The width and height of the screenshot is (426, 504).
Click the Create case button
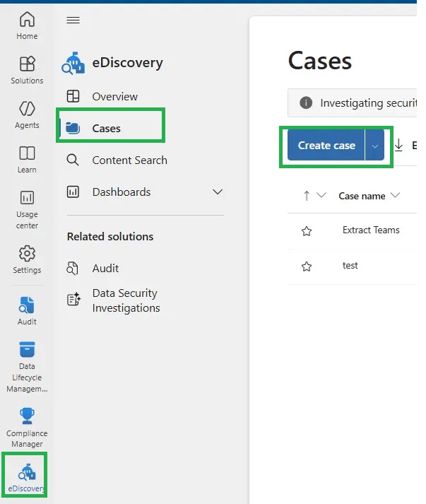[326, 146]
